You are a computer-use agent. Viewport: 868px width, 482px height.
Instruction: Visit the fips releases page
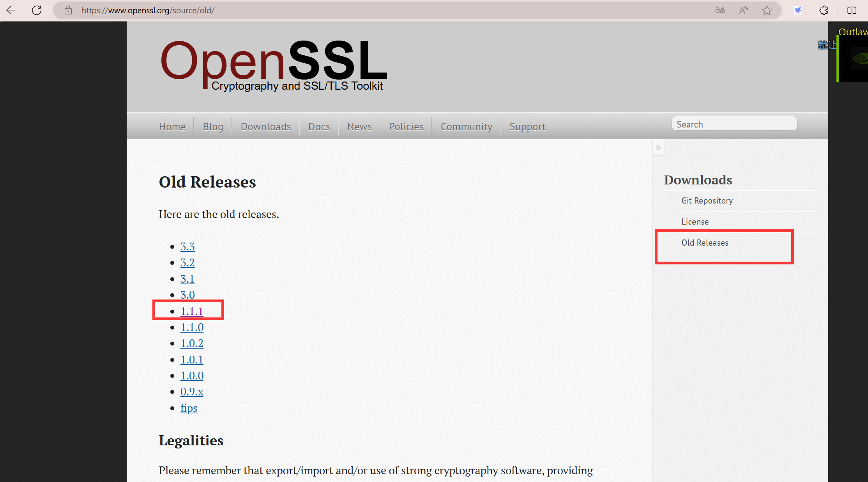point(189,408)
